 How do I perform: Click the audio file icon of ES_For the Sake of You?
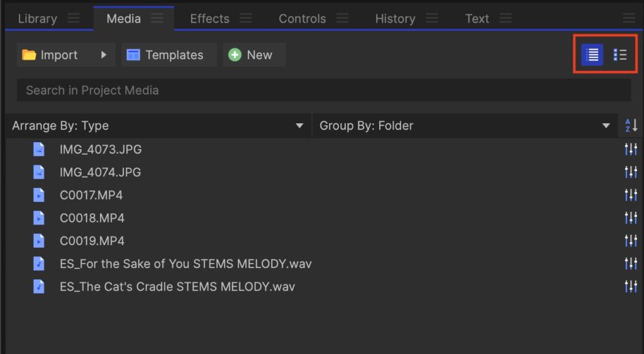(x=39, y=264)
